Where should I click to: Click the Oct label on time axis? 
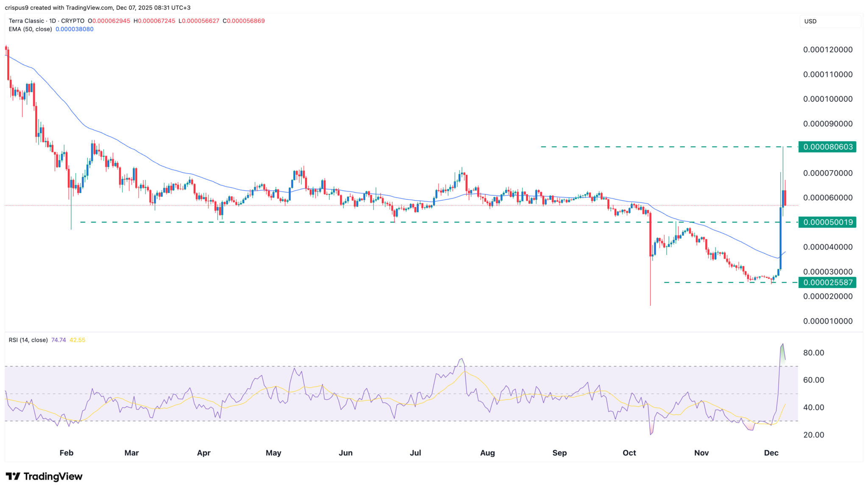click(x=629, y=453)
